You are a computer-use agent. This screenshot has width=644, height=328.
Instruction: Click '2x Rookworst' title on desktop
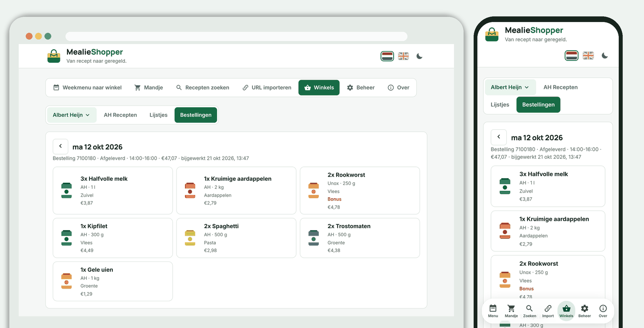coord(346,175)
